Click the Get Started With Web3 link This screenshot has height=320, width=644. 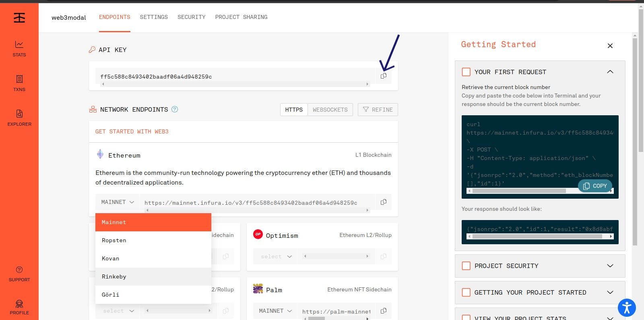[x=132, y=131]
